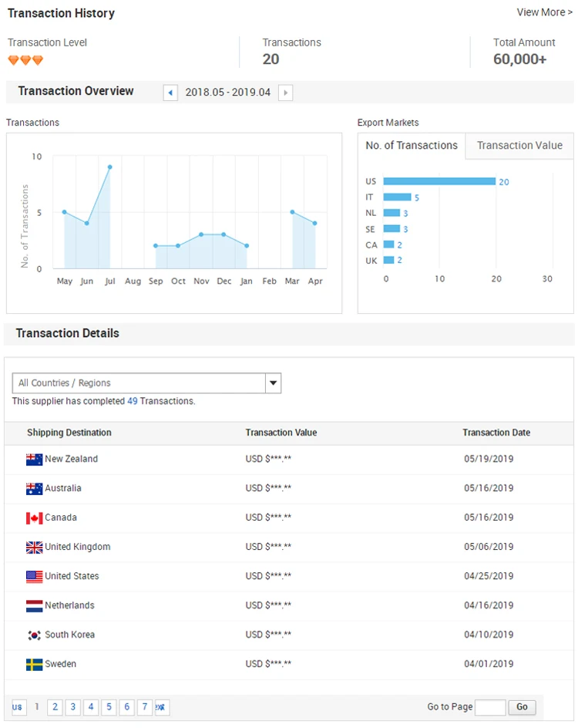Click inside the Go to Page field

pos(490,707)
